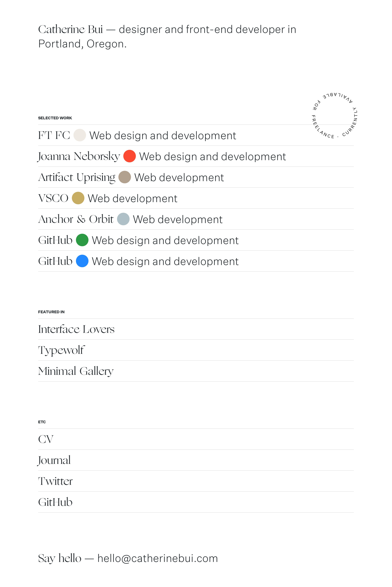
Task: Click the cream dot beside FT FC
Action: [79, 135]
